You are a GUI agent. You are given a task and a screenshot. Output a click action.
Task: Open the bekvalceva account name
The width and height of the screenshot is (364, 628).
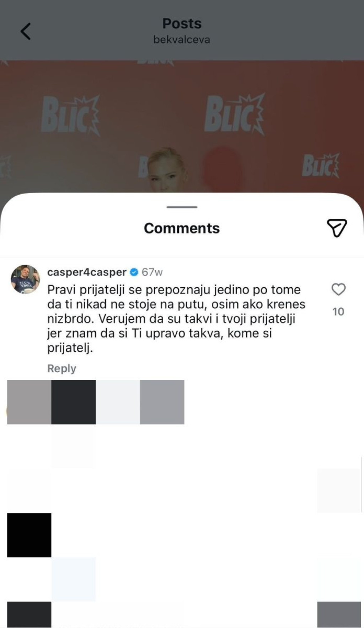point(182,39)
